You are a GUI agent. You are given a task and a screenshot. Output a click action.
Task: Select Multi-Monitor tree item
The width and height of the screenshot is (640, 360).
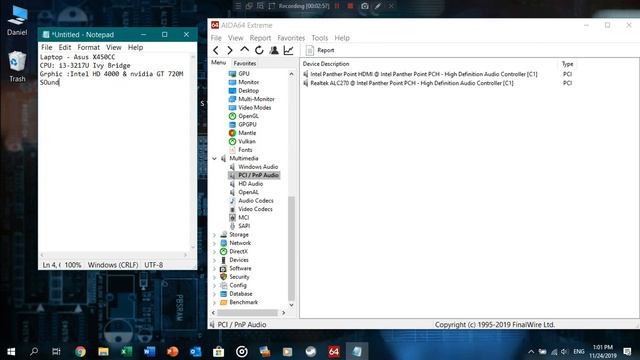click(x=256, y=99)
